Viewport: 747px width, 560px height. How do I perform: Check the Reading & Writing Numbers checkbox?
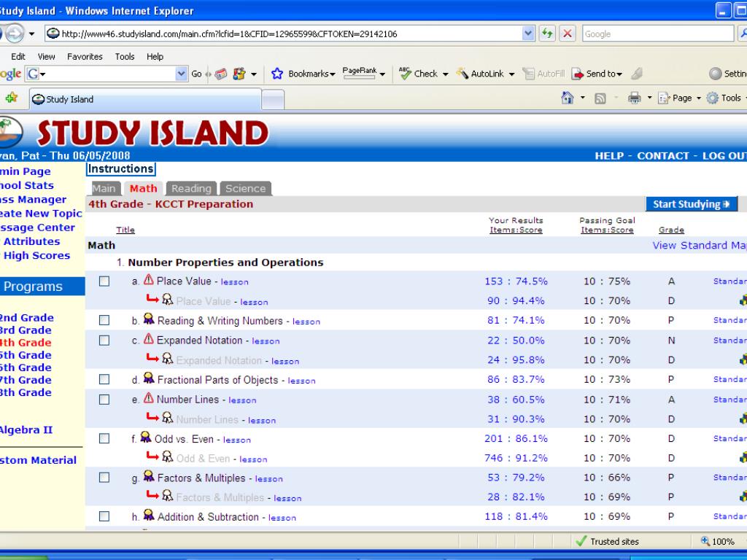[104, 320]
